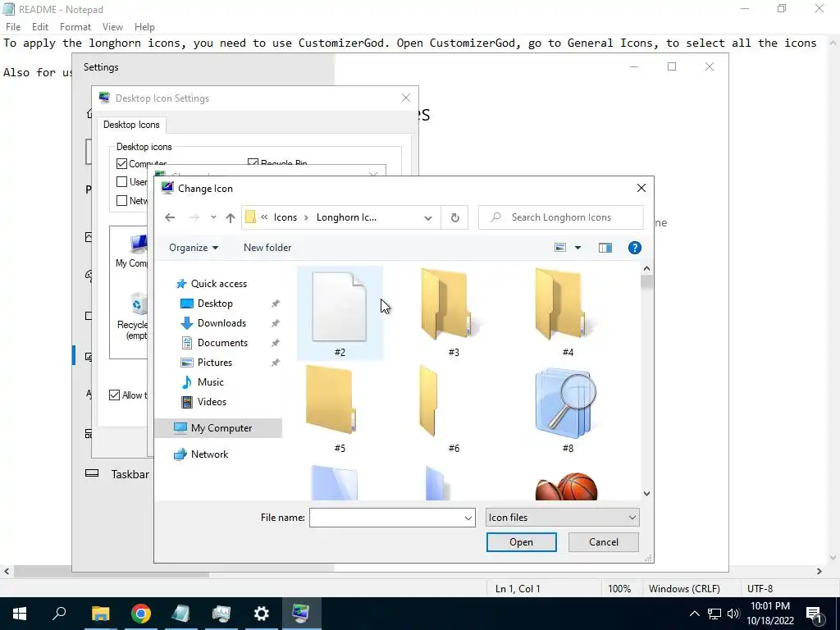The width and height of the screenshot is (840, 630).
Task: Select My Computer icon in preview list
Action: pos(132,251)
